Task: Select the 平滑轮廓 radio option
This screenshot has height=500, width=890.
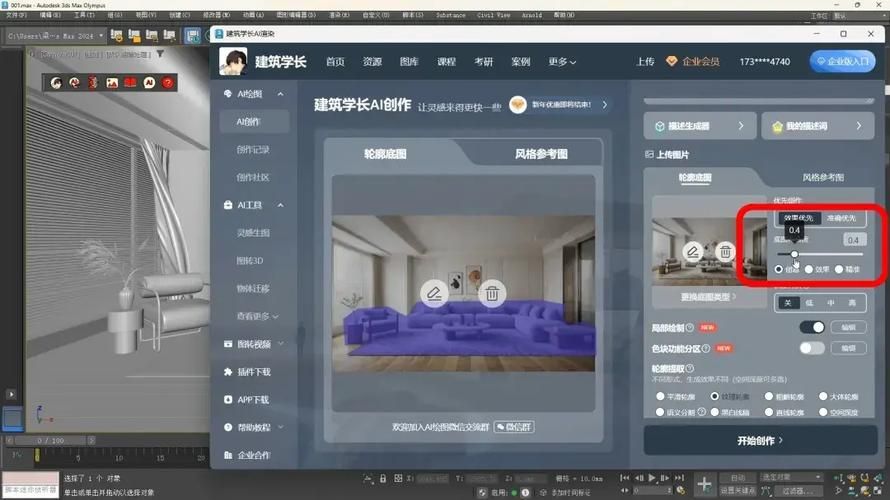Action: tap(660, 396)
